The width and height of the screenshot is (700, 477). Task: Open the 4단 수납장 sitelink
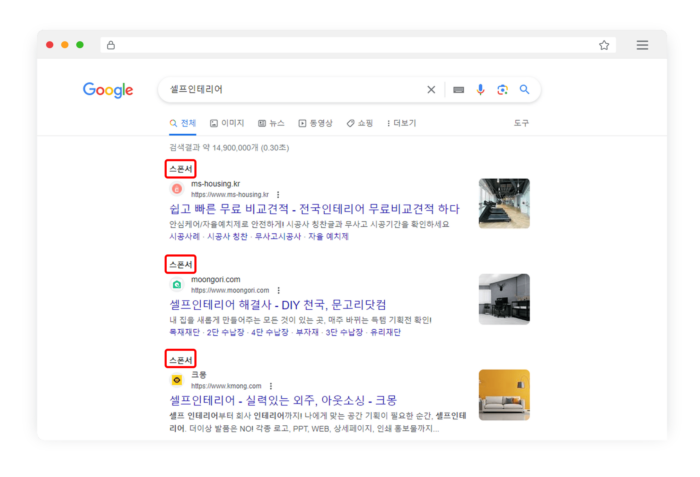270,332
